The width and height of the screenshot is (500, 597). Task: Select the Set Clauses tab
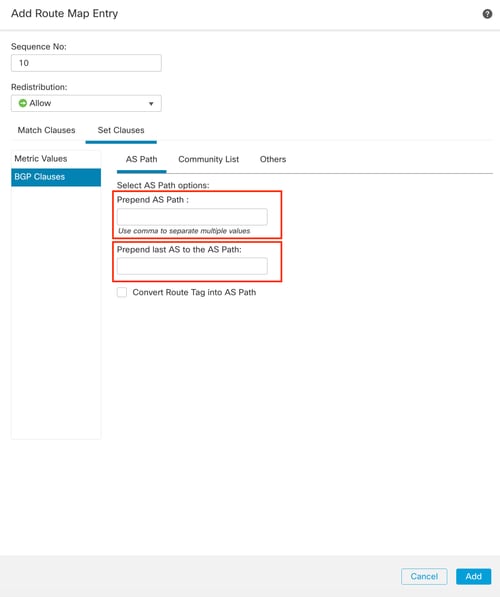pos(121,130)
